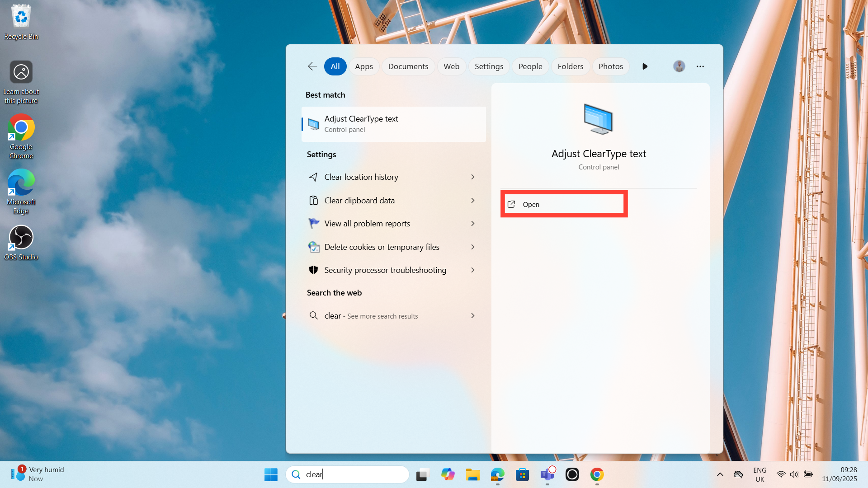The image size is (868, 488).
Task: Show hidden system tray icons
Action: (720, 474)
